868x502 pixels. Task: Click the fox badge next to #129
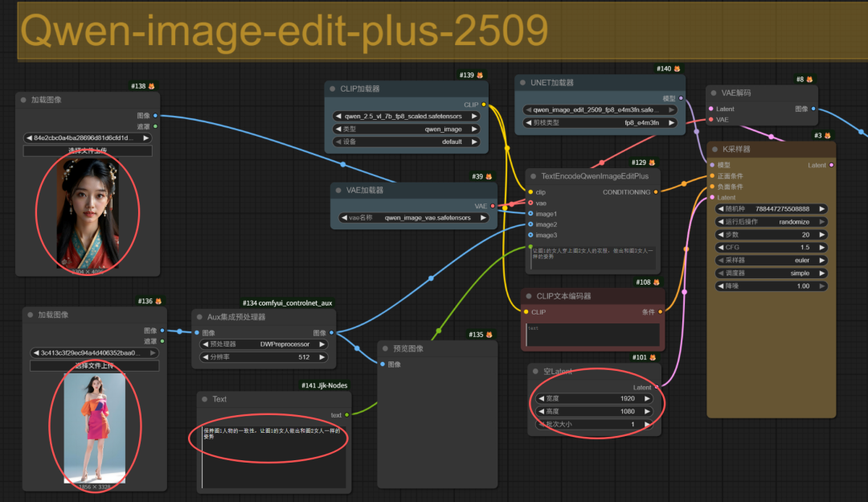(x=652, y=163)
